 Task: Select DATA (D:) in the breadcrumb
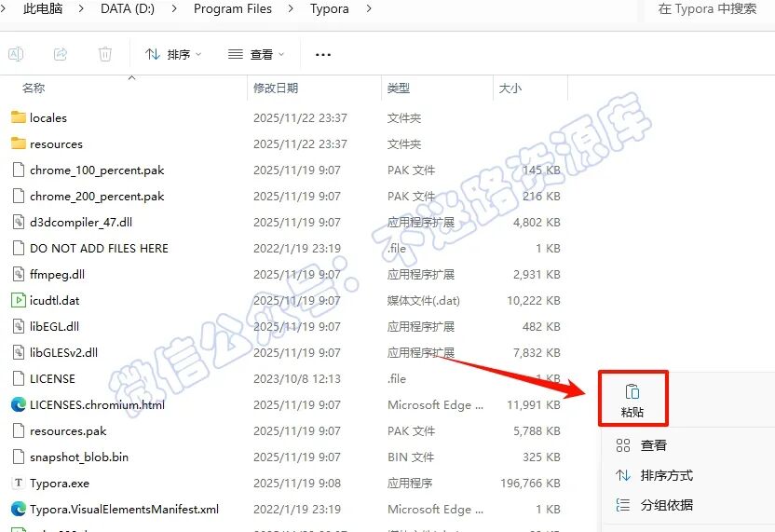pyautogui.click(x=128, y=9)
